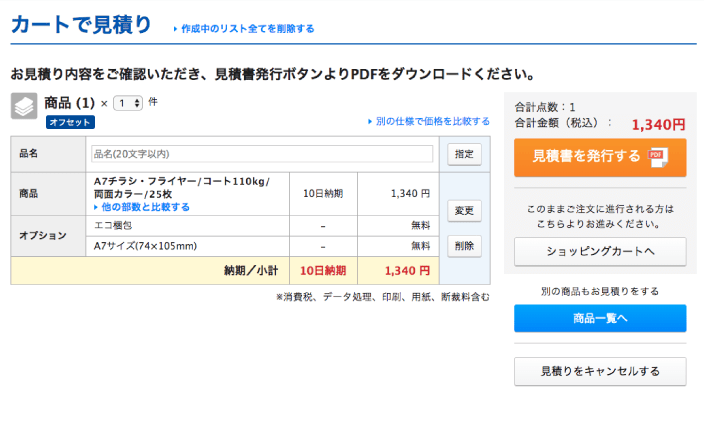Click the PDF icon on the orange button
704x440 pixels.
(x=657, y=156)
